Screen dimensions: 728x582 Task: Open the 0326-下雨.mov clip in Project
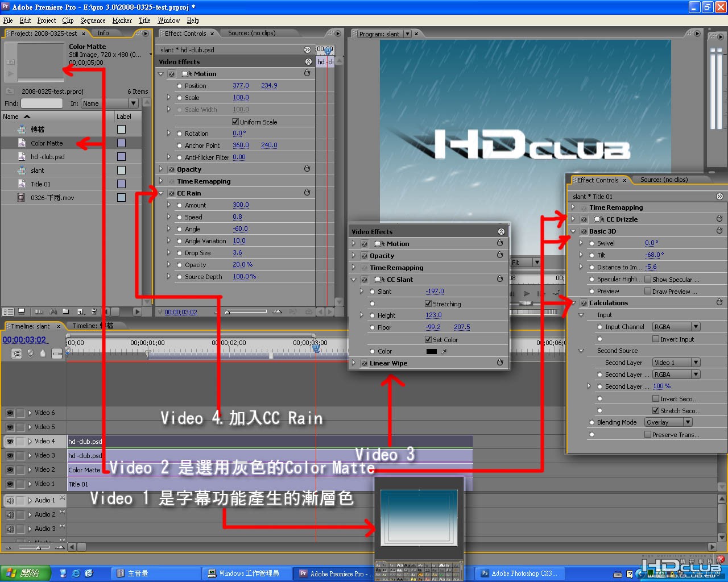[x=52, y=198]
